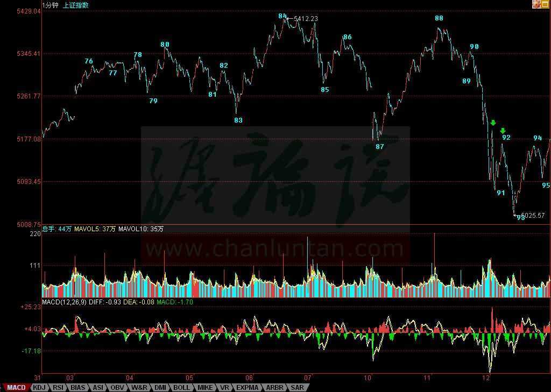551x392 pixels.
Task: Switch to the KDJ indicator tab
Action: (39, 387)
